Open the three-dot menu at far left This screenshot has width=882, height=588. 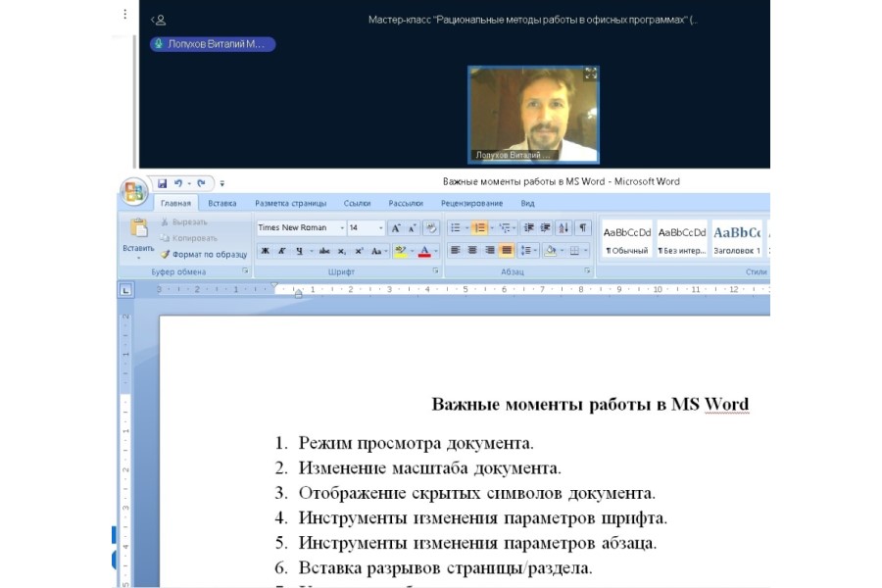point(124,14)
